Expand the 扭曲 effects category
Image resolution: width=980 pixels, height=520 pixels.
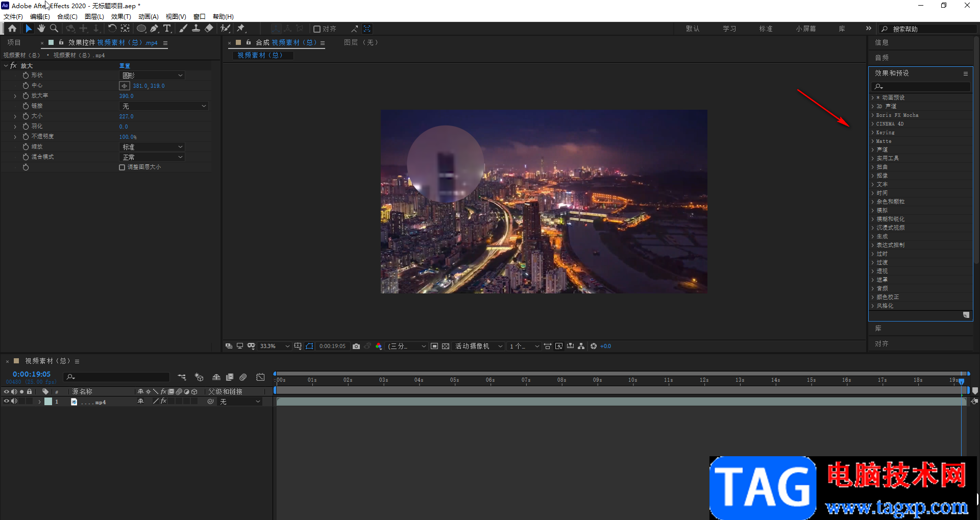click(x=882, y=167)
